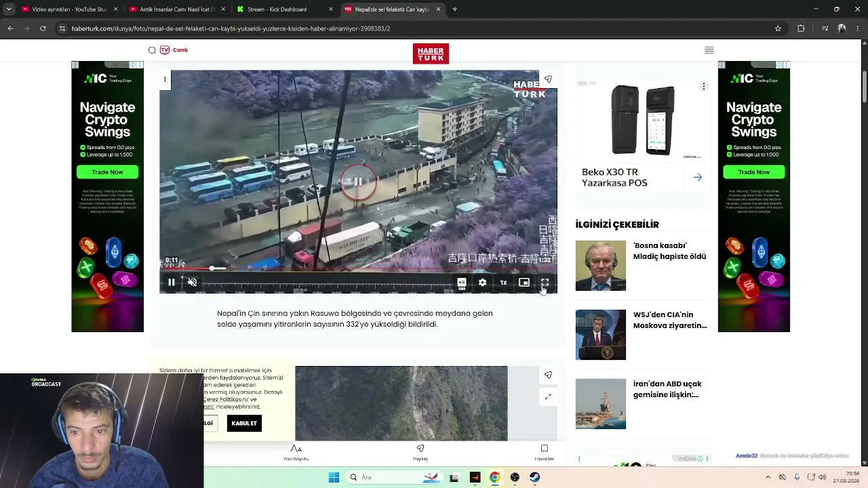Viewport: 868px width, 488px height.
Task: Open the Yazı Boyutu font size option
Action: click(x=296, y=453)
